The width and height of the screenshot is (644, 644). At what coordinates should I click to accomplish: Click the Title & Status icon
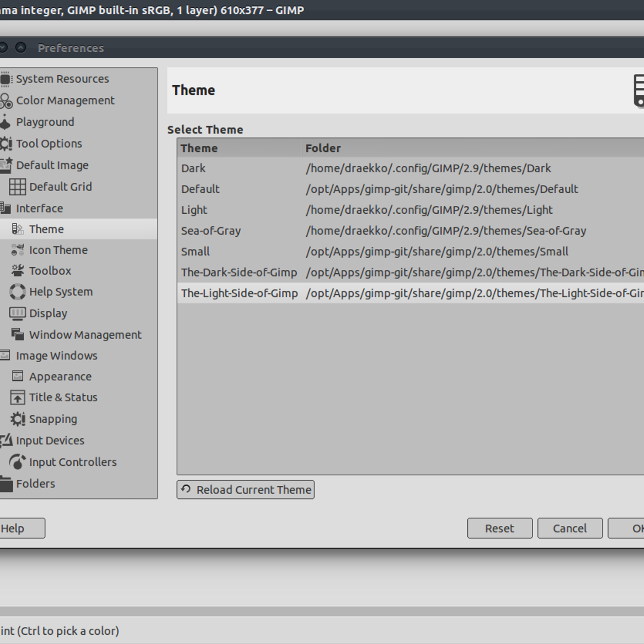pyautogui.click(x=17, y=398)
